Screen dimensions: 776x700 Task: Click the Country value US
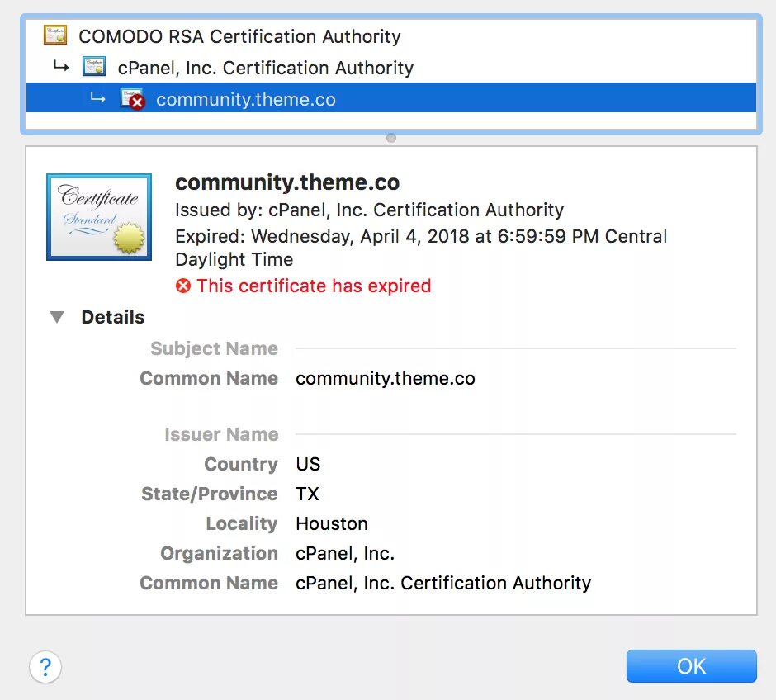(x=308, y=464)
